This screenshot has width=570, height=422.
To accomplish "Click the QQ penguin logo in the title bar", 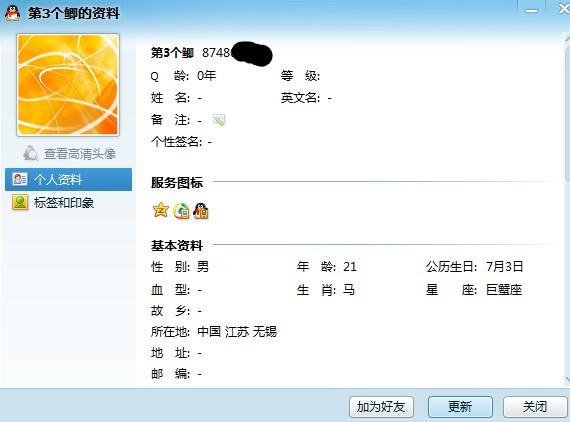I will [x=12, y=13].
